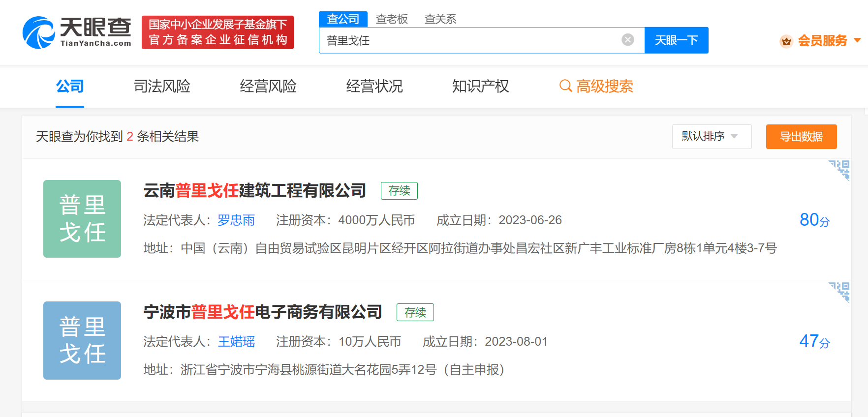Click the red 国家中小企业发展子基金旗下 banner

point(217,32)
